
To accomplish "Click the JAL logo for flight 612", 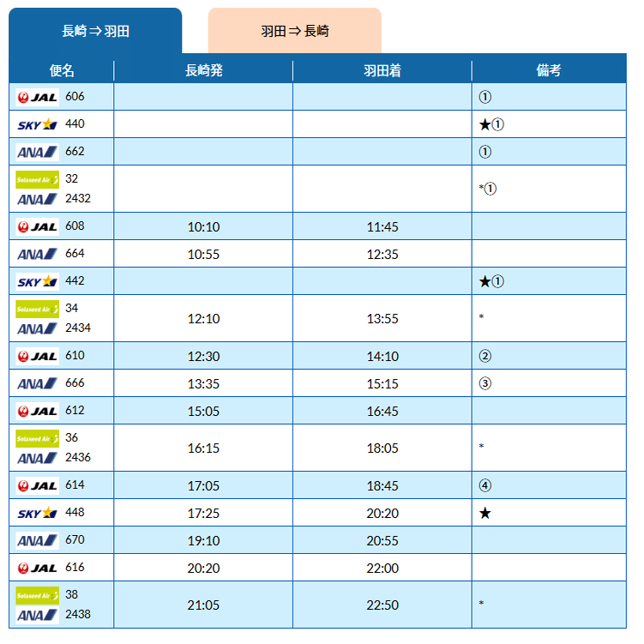I will (38, 411).
